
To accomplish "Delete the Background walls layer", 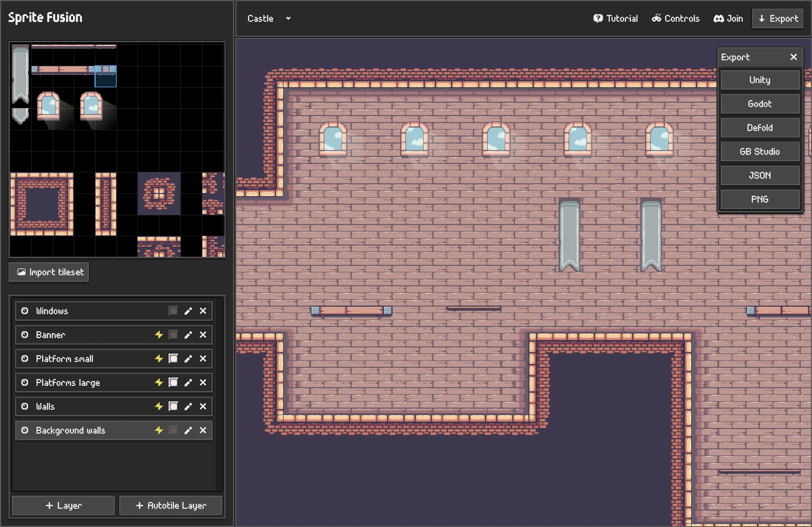I will 203,430.
